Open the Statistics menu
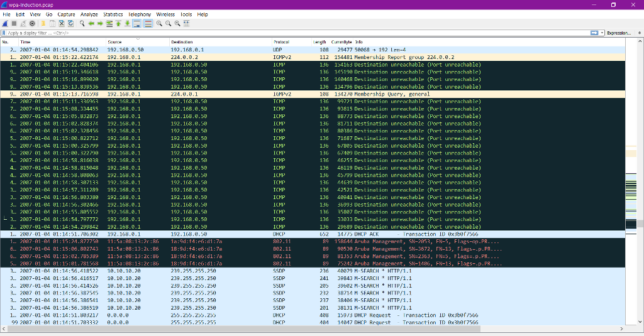Image resolution: width=644 pixels, height=336 pixels. point(113,14)
